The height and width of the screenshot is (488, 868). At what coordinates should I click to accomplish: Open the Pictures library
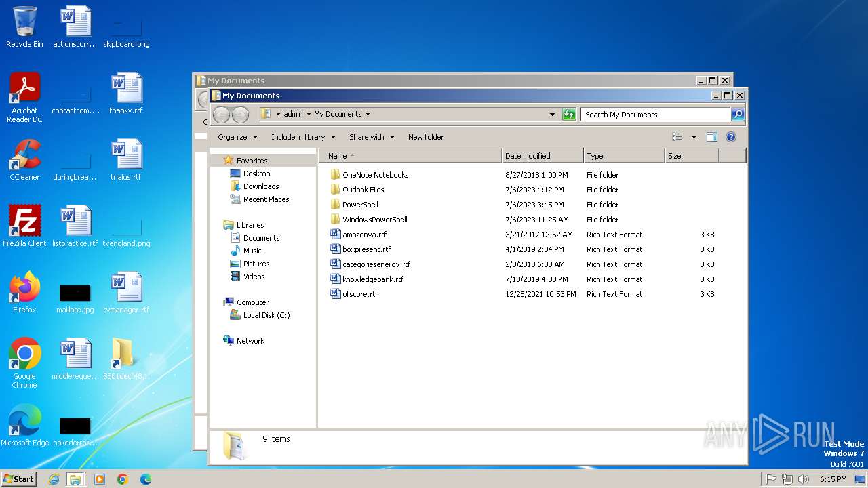coord(256,264)
